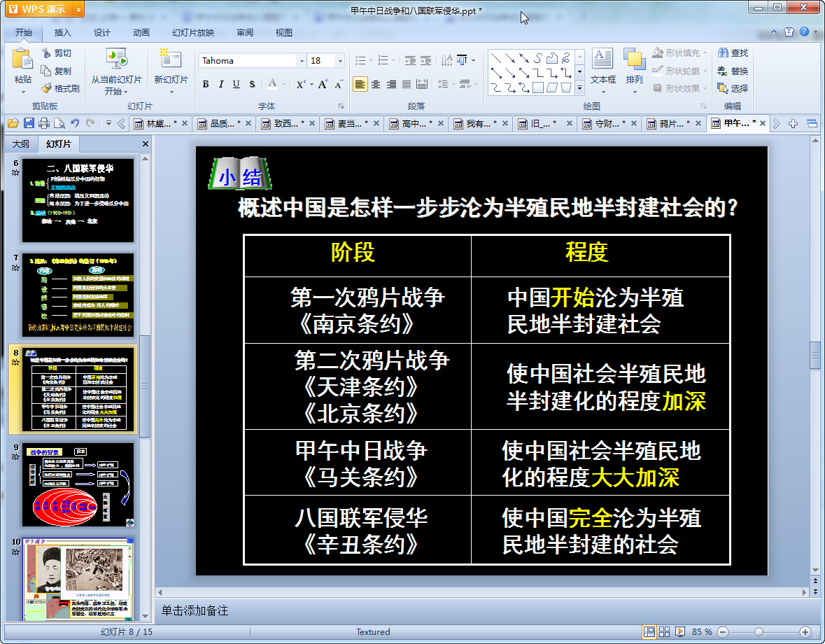Expand the font group dialog launcher

tap(341, 106)
